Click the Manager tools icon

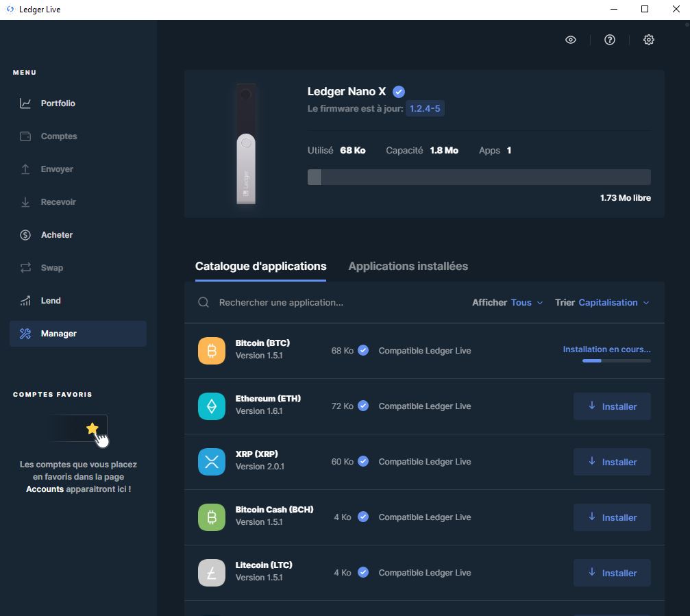pos(25,334)
